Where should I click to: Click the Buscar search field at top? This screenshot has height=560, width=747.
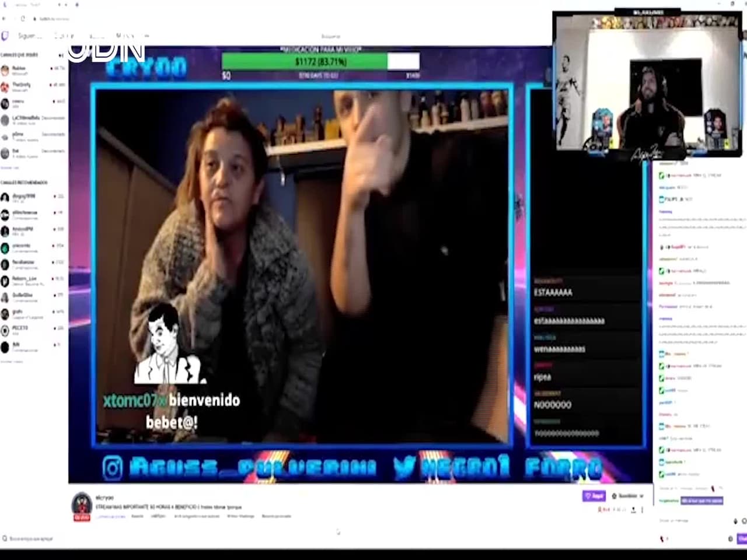(x=330, y=36)
